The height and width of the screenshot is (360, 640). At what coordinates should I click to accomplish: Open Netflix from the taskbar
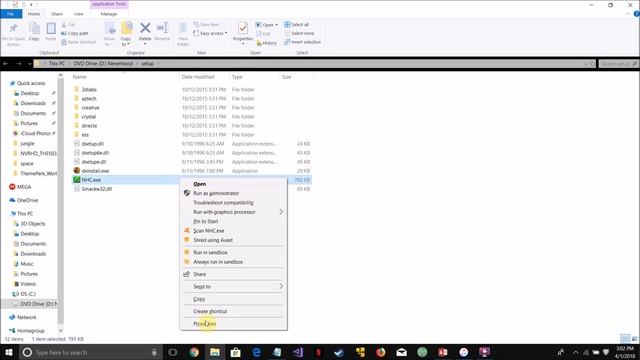click(318, 352)
